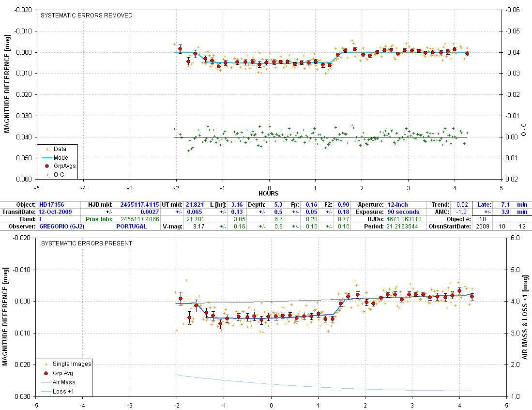Select transit length value 3.16

pyautogui.click(x=237, y=205)
